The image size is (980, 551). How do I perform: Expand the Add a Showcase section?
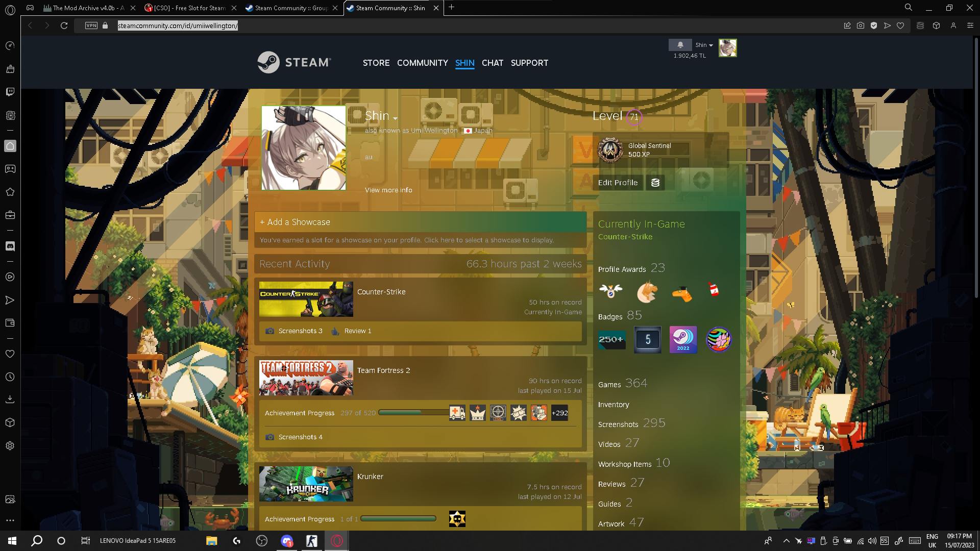pyautogui.click(x=295, y=222)
